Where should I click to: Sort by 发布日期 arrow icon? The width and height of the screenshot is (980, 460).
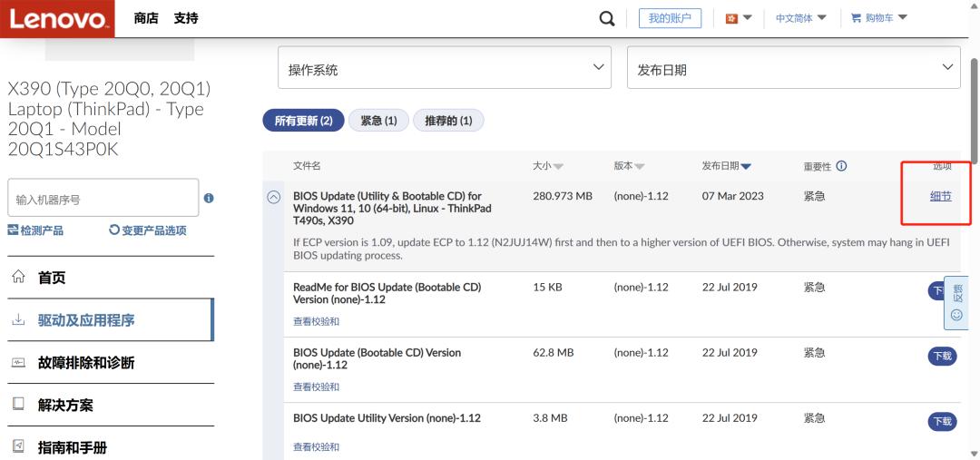[x=746, y=167]
